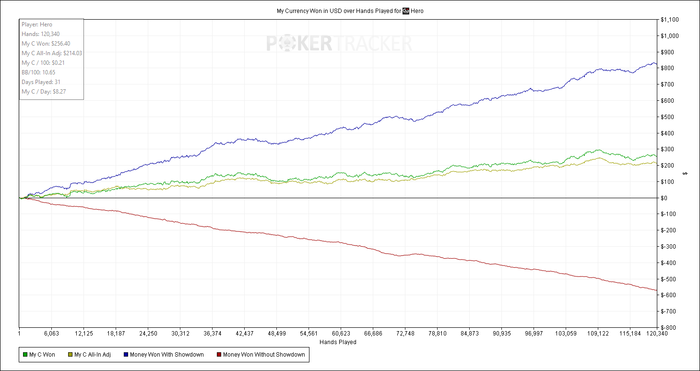The height and width of the screenshot is (371, 700).
Task: Click the y-axis label '$-700'
Action: (667, 312)
